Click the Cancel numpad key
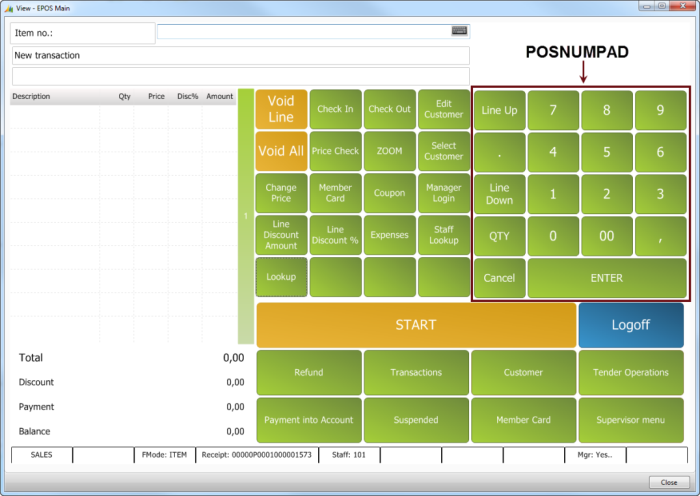 (498, 278)
